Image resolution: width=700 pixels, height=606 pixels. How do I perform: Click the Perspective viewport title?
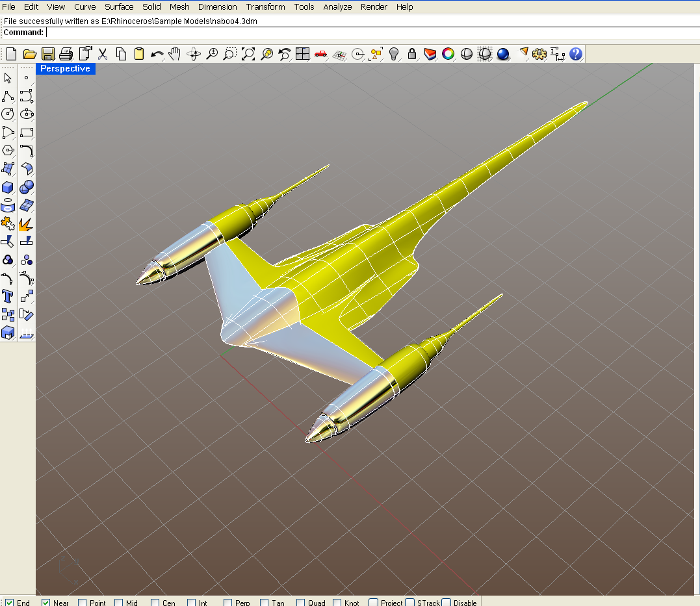click(65, 69)
